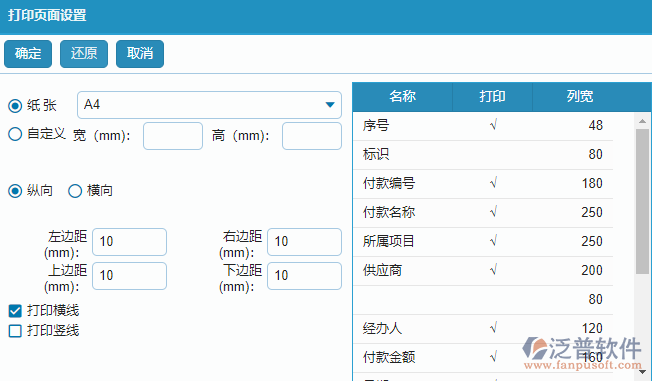
Task: Click empty print cell in 标识 row
Action: (x=492, y=155)
